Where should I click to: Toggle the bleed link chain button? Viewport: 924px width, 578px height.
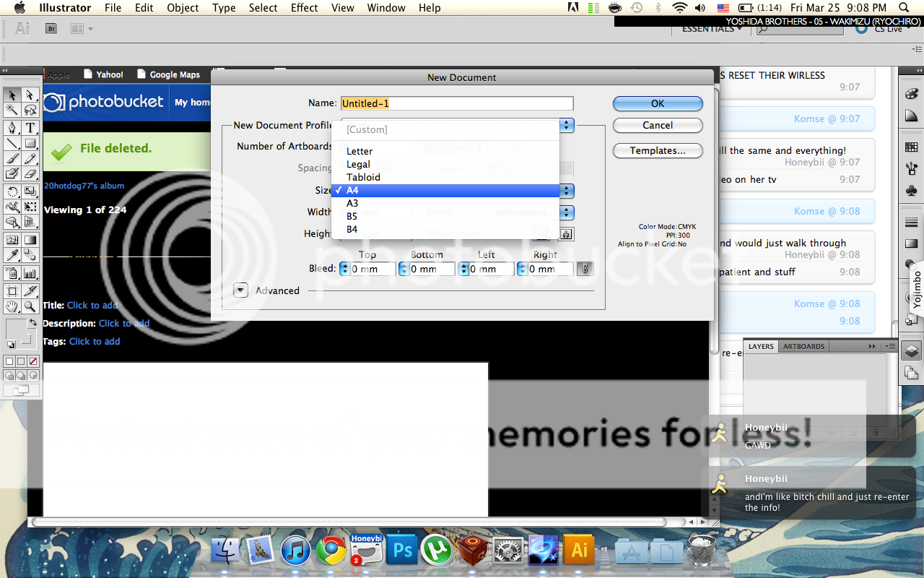[585, 269]
